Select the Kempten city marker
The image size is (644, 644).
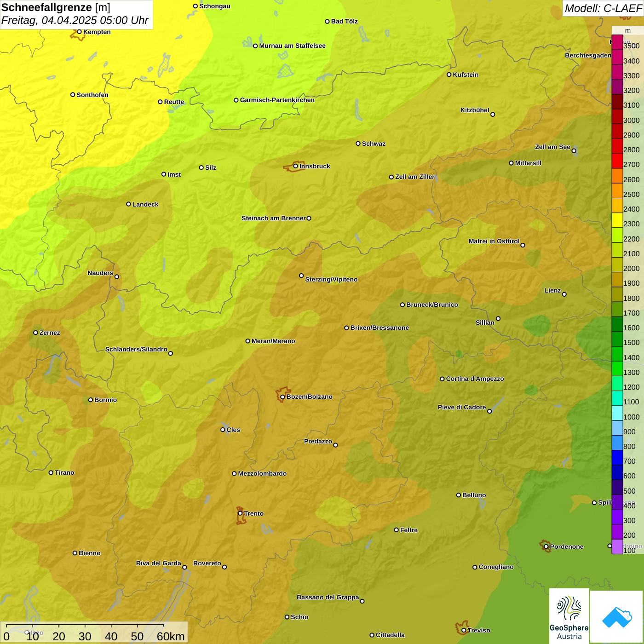click(x=79, y=32)
